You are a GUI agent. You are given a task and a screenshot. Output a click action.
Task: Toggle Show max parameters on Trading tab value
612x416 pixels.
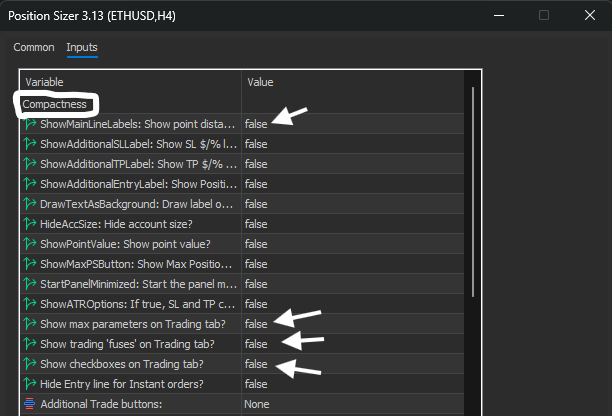point(256,324)
